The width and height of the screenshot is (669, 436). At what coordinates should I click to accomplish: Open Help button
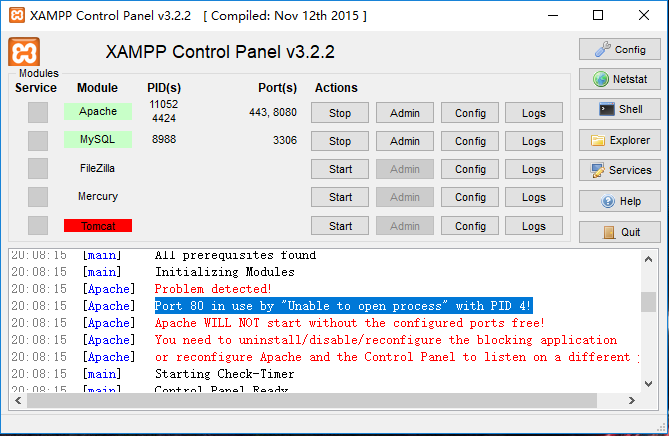pyautogui.click(x=620, y=201)
